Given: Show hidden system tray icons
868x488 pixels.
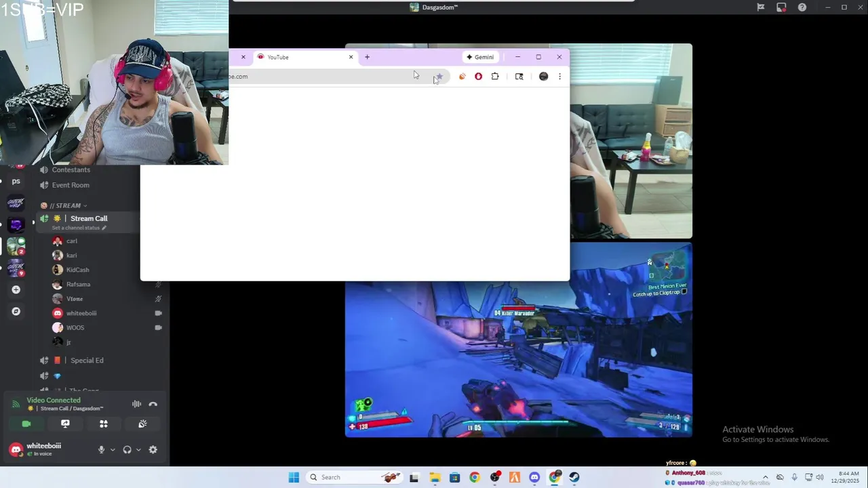Looking at the screenshot, I should tap(766, 477).
